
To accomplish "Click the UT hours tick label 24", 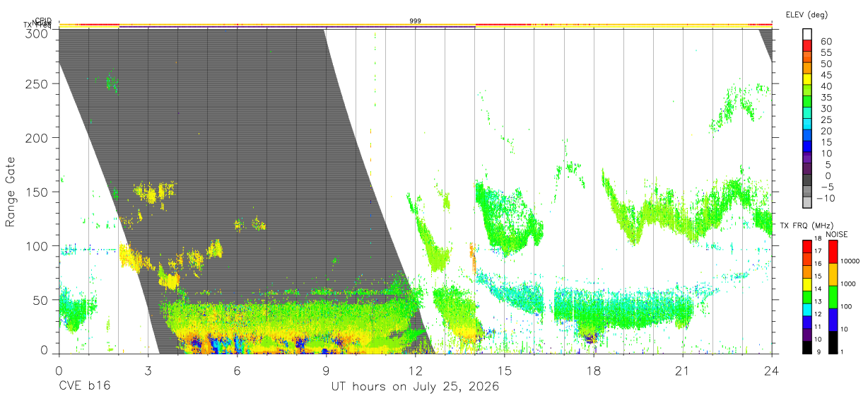I will (x=771, y=371).
